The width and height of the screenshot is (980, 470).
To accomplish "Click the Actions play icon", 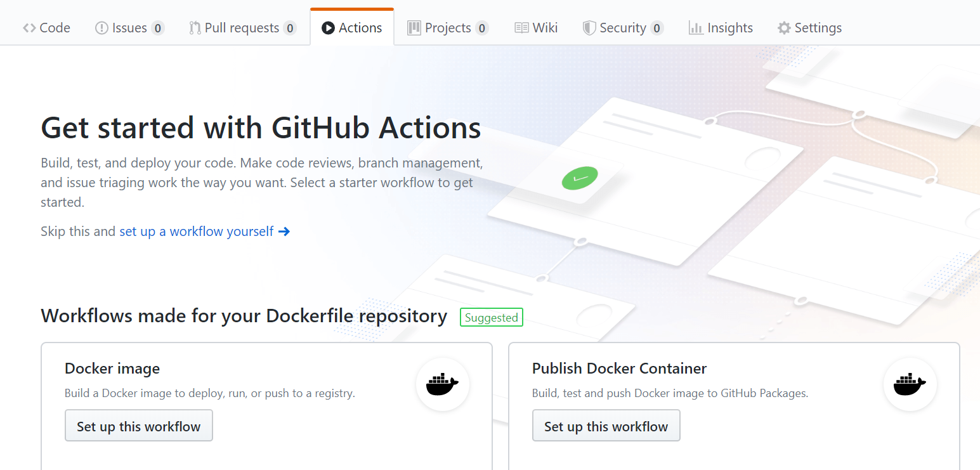I will (328, 28).
